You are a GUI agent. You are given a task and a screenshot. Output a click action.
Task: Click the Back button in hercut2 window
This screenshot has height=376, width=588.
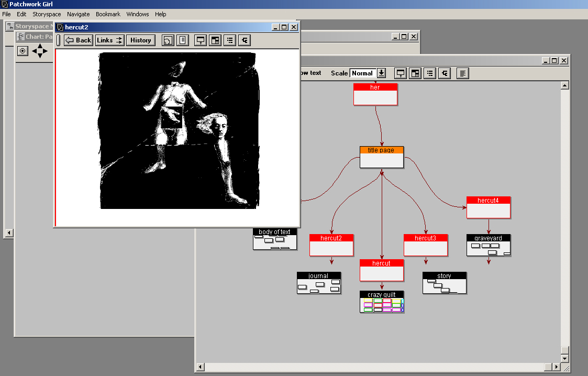pos(78,40)
